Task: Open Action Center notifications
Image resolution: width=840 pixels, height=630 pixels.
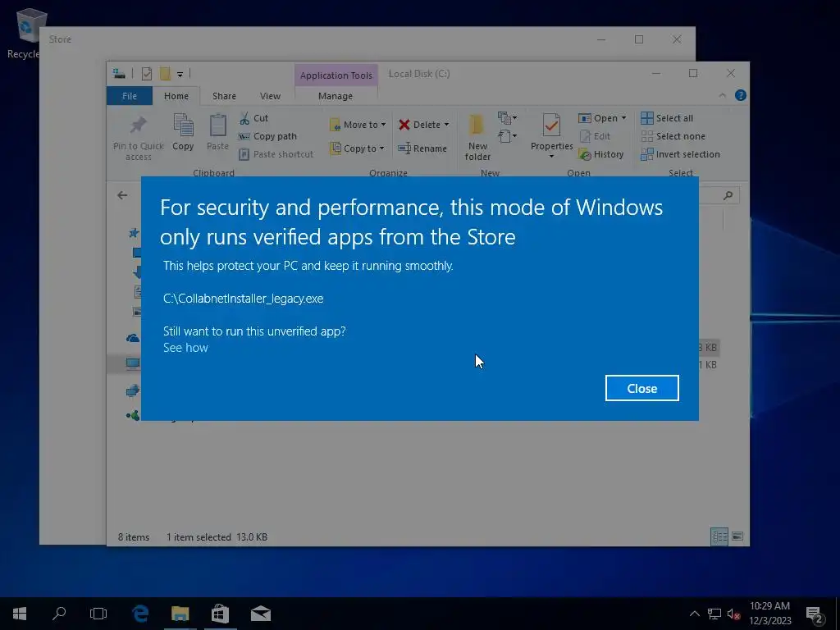Action: 815,615
